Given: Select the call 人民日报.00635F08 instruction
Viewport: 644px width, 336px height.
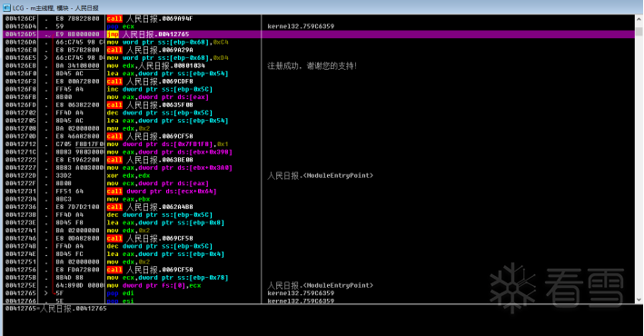Looking at the screenshot, I should click(x=150, y=104).
